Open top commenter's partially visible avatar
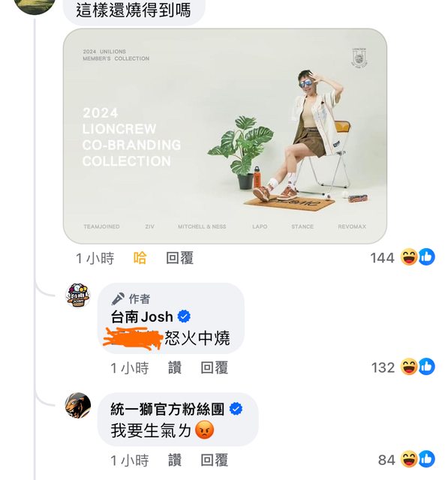The image size is (448, 480). tap(35, 7)
